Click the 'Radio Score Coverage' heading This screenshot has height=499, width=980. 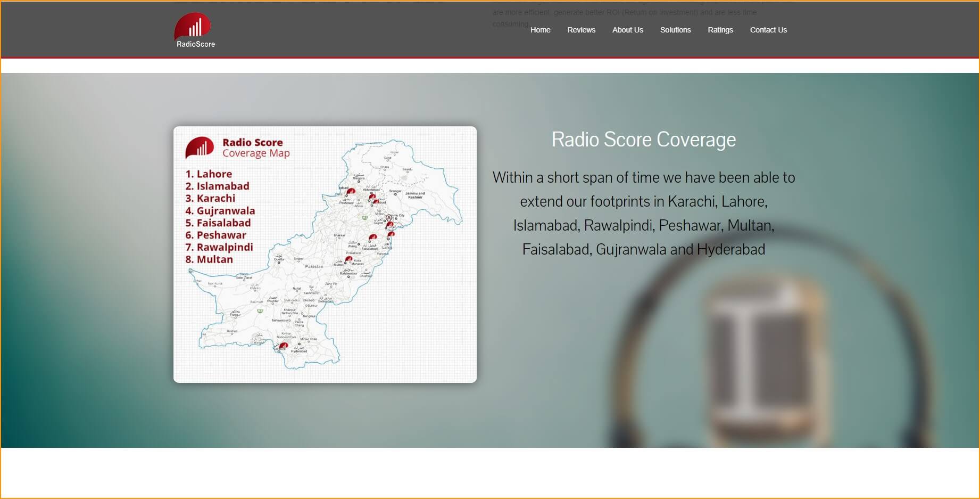(643, 140)
